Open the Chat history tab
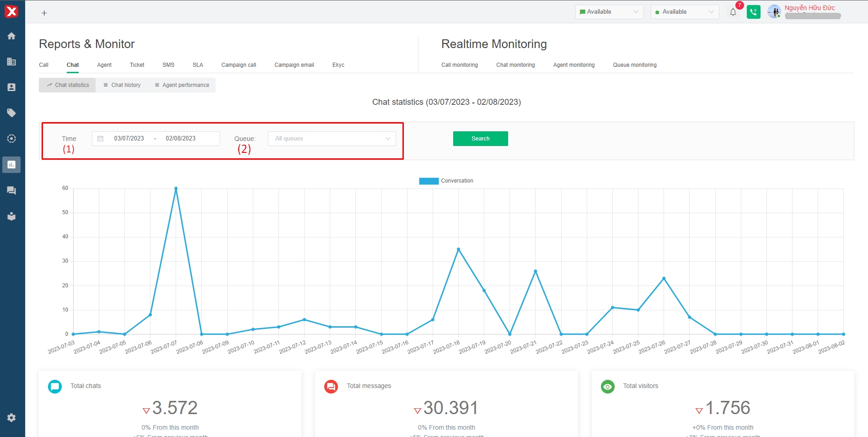This screenshot has height=437, width=868. (122, 85)
